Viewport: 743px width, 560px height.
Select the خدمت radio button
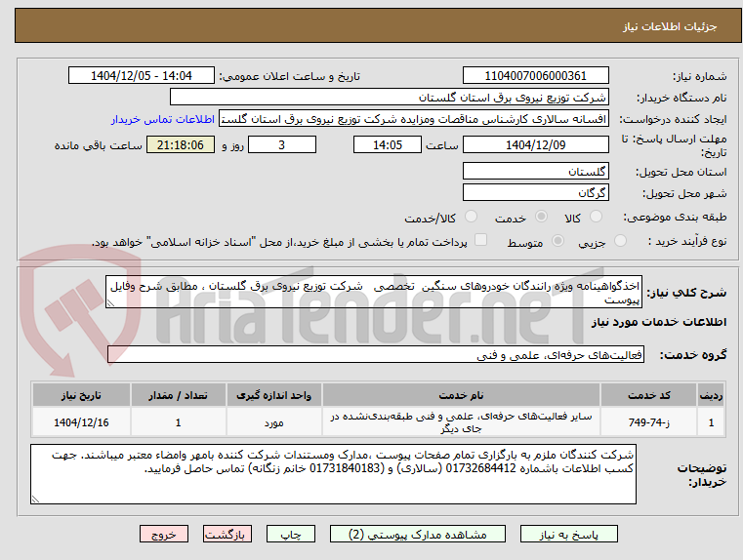click(x=541, y=217)
